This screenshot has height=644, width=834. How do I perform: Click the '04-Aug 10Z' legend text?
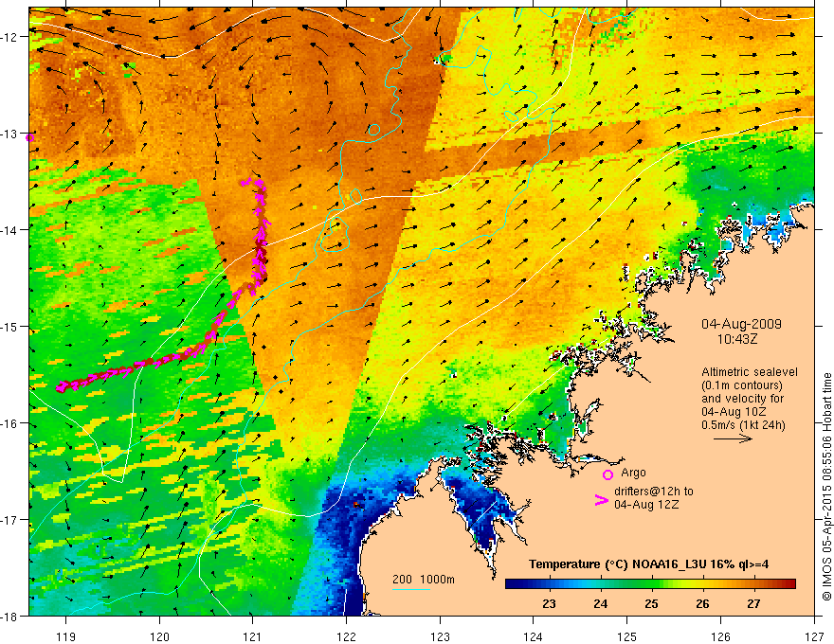tap(732, 411)
